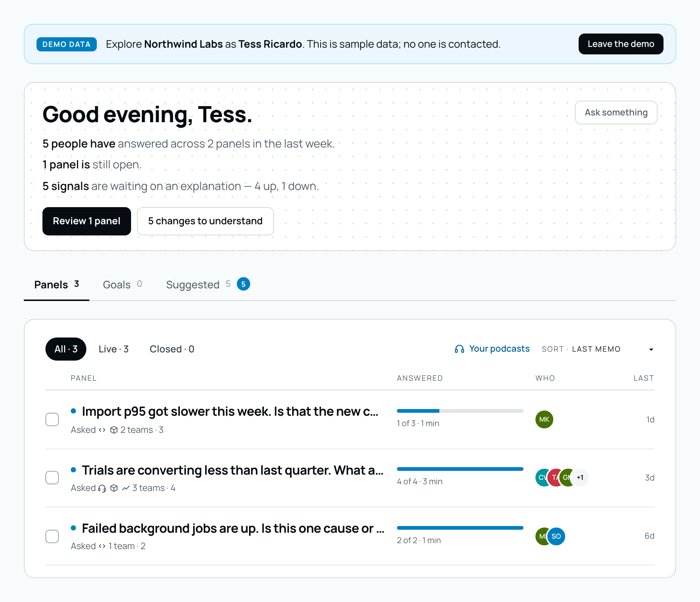Click the Review 1 panel button
The image size is (700, 602).
87,221
